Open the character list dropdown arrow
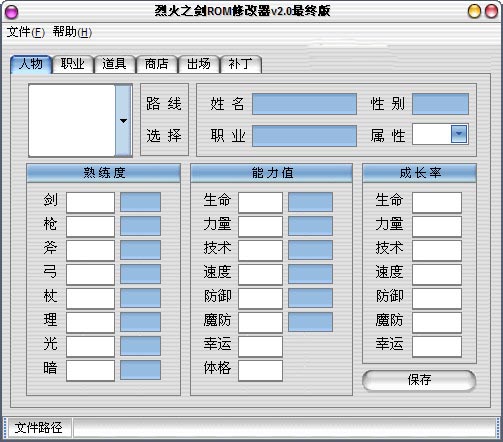This screenshot has width=503, height=442. coord(123,120)
